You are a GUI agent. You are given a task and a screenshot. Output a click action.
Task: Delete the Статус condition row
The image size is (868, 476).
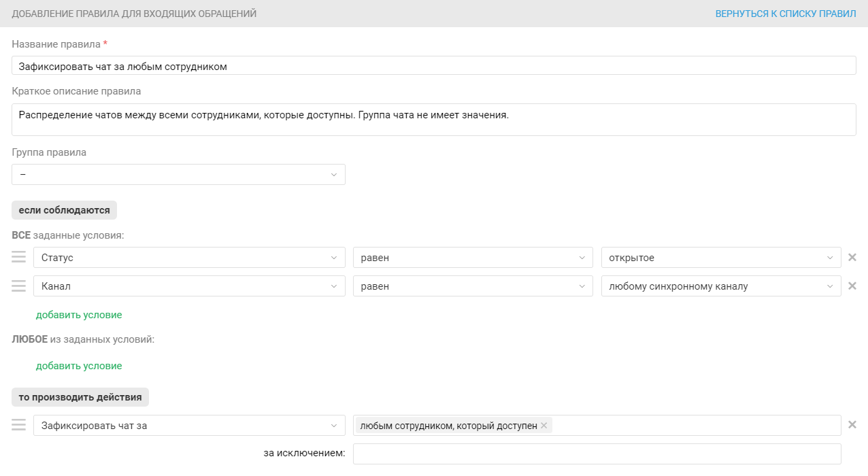pyautogui.click(x=852, y=258)
